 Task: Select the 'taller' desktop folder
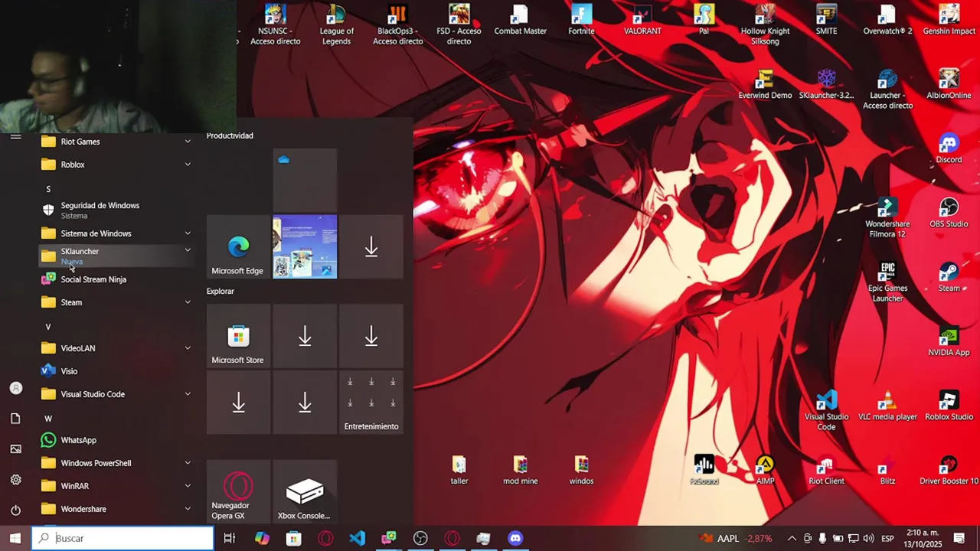pyautogui.click(x=459, y=470)
